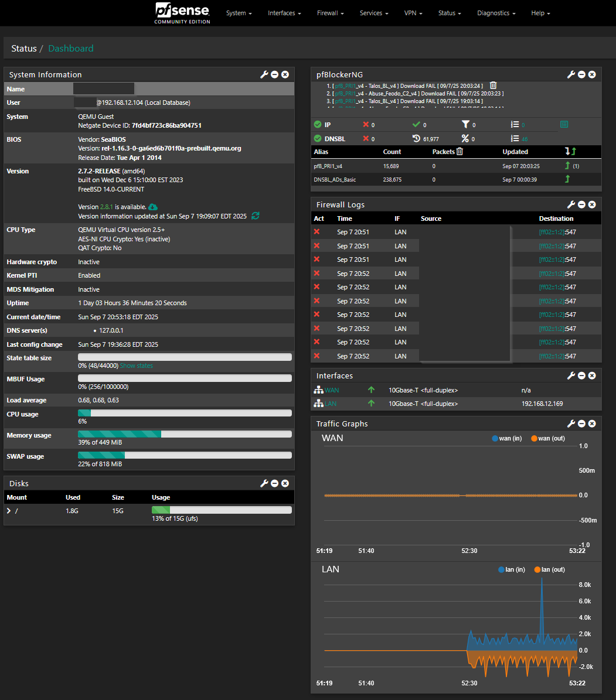
Task: Collapse the Disks widget with the minus button
Action: (274, 483)
